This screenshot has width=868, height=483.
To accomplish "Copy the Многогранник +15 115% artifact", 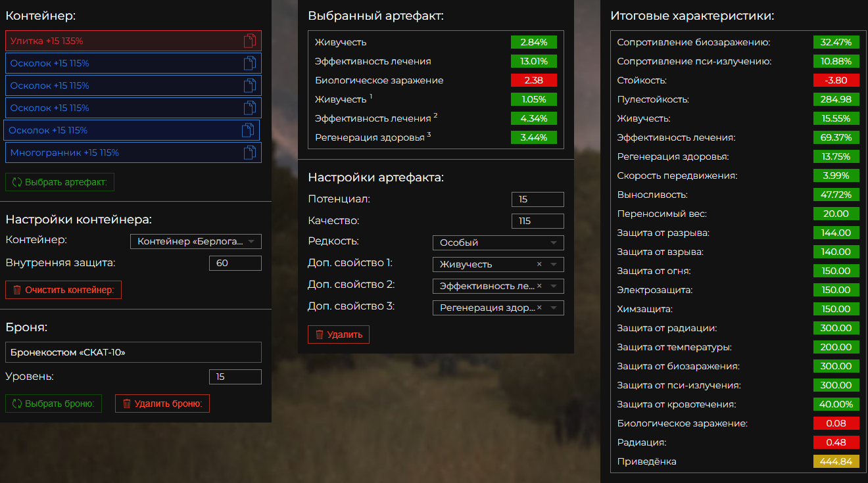I will [x=249, y=152].
